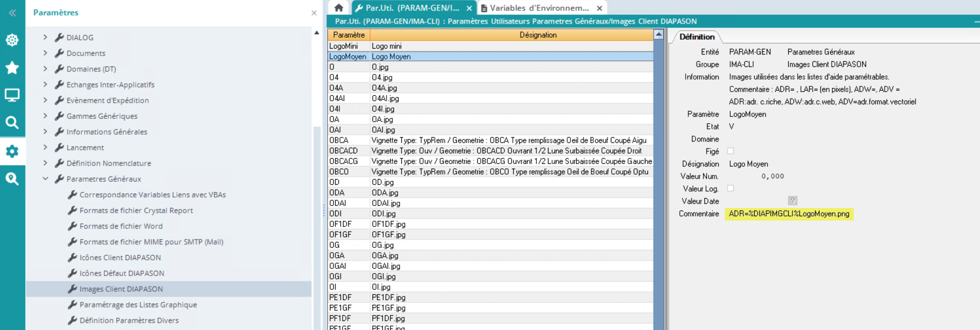
Task: Expand the Gammes Génériques tree node
Action: coord(45,116)
